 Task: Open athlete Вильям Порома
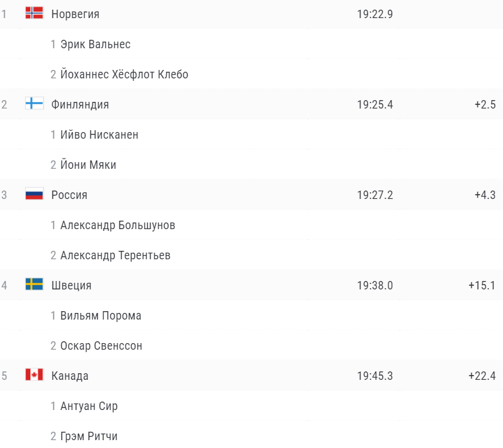[x=101, y=315]
